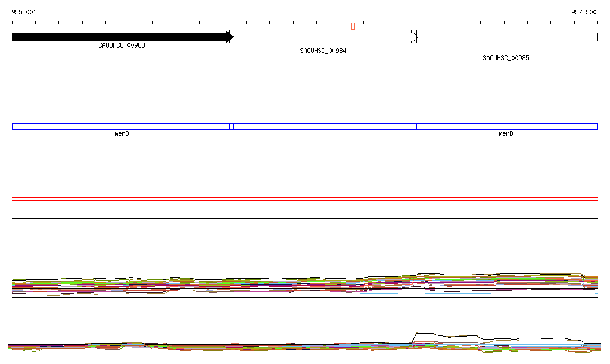Screen dimensions: 610x364
Task: Click the 957 500 end coordinate label
Action: (584, 12)
